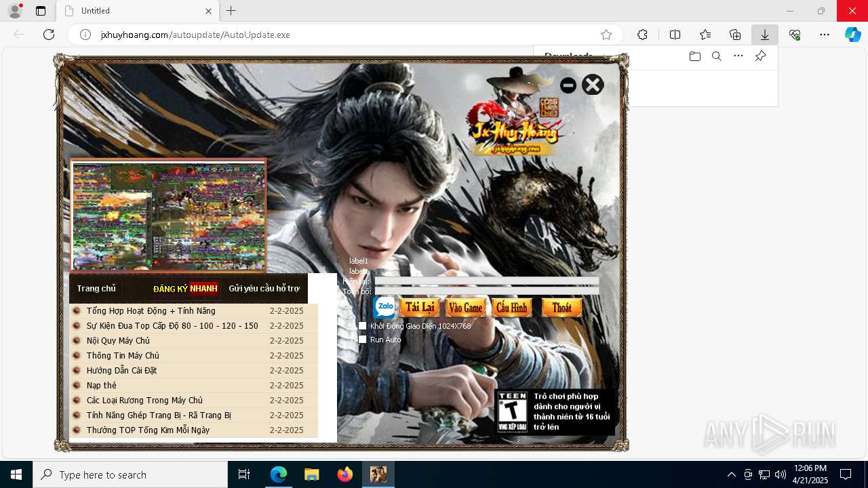Click the Hiện tại progress bar
Viewport: 868px width, 488px height.
487,281
